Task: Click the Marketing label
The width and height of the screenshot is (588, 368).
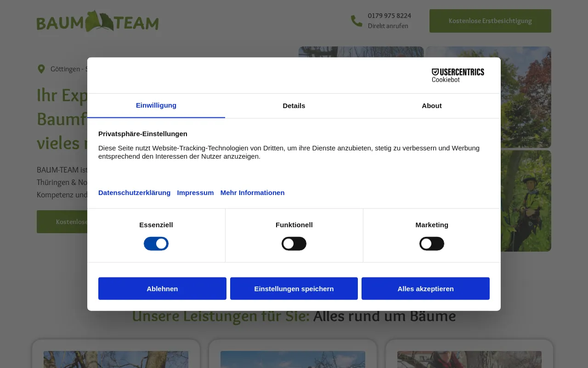Action: 432,225
